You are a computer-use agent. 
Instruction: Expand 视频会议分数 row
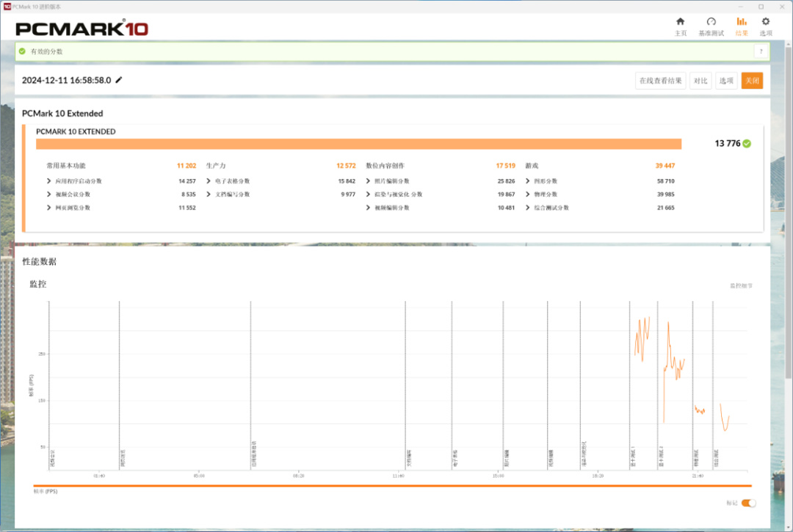48,194
